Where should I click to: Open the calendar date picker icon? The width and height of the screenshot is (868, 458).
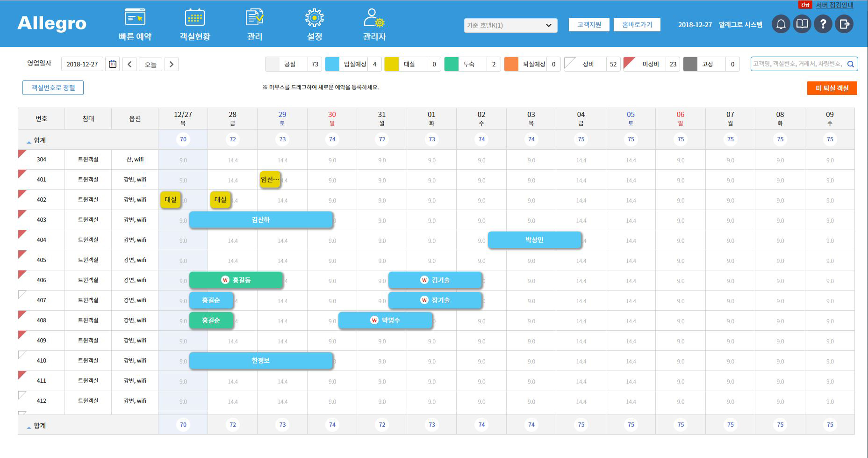pos(113,64)
